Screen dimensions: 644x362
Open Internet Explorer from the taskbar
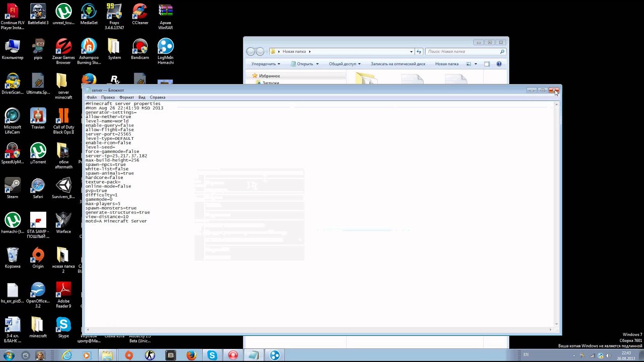pyautogui.click(x=67, y=355)
